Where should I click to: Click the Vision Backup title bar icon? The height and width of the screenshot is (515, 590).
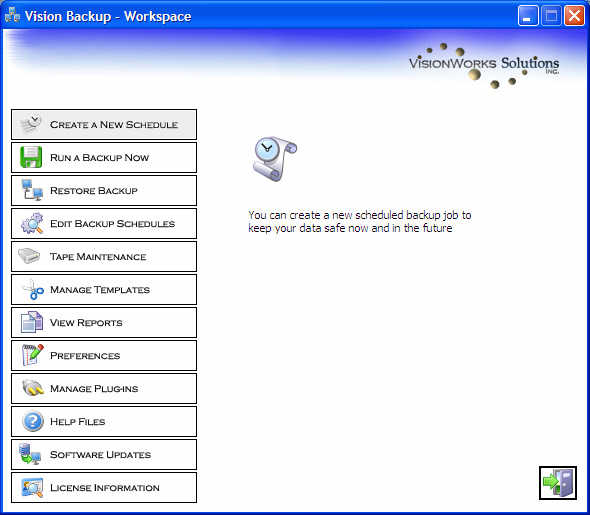click(12, 15)
